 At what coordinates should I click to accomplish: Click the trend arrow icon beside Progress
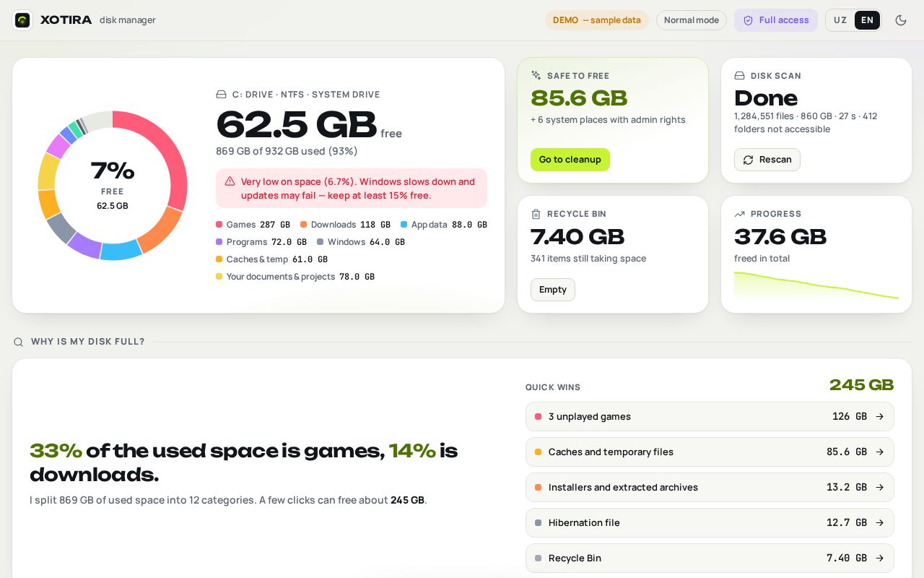point(740,214)
